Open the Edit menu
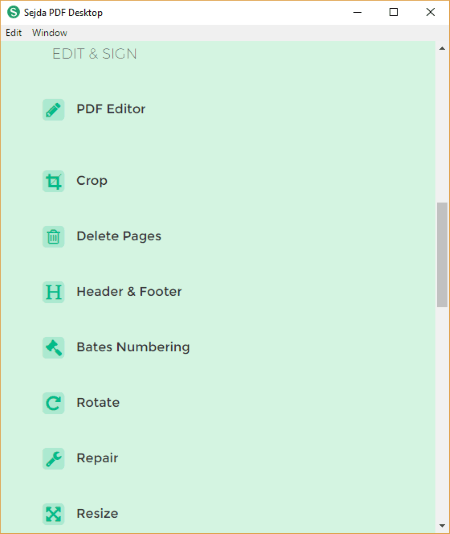This screenshot has width=450, height=534. point(14,33)
